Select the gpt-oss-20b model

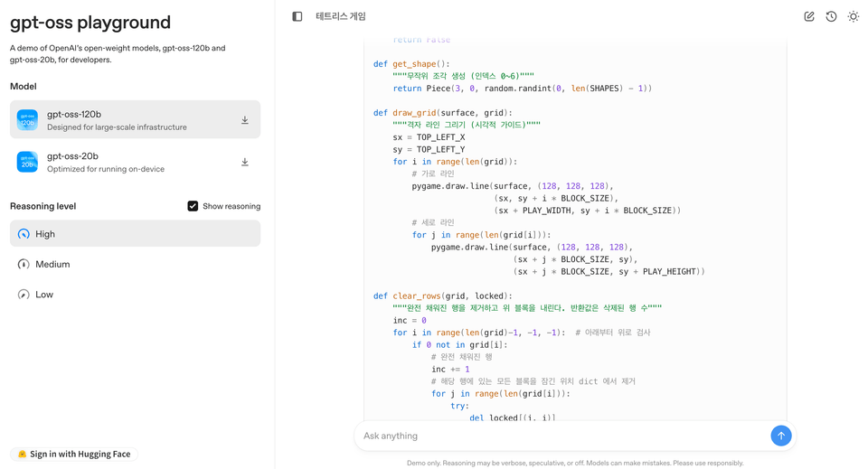(x=135, y=162)
